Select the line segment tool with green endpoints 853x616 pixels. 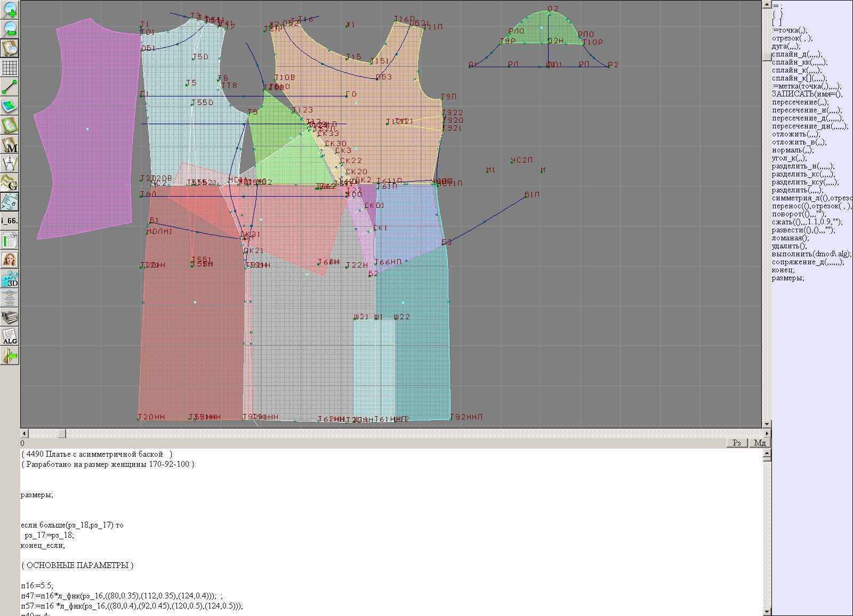click(10, 87)
